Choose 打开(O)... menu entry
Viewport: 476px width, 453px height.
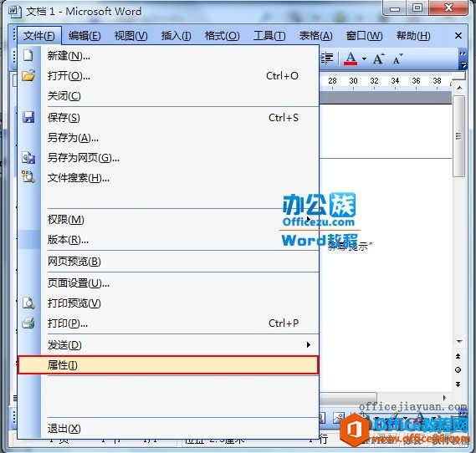click(x=168, y=76)
